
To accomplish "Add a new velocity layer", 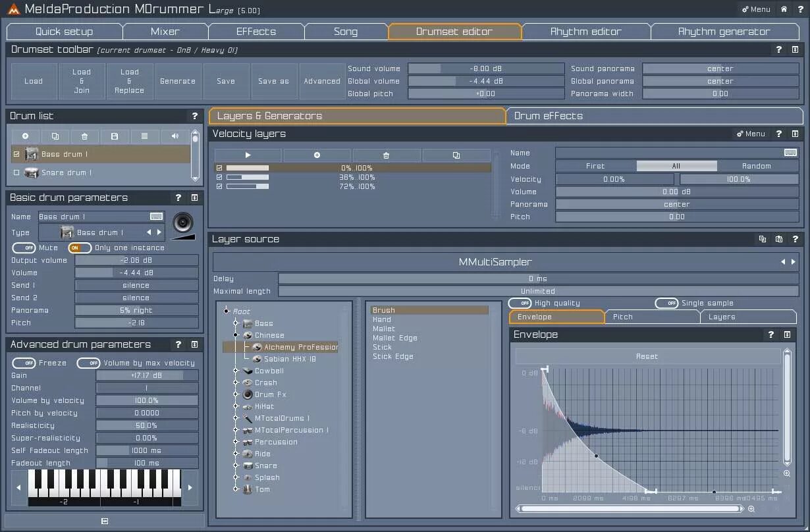I will (x=317, y=155).
